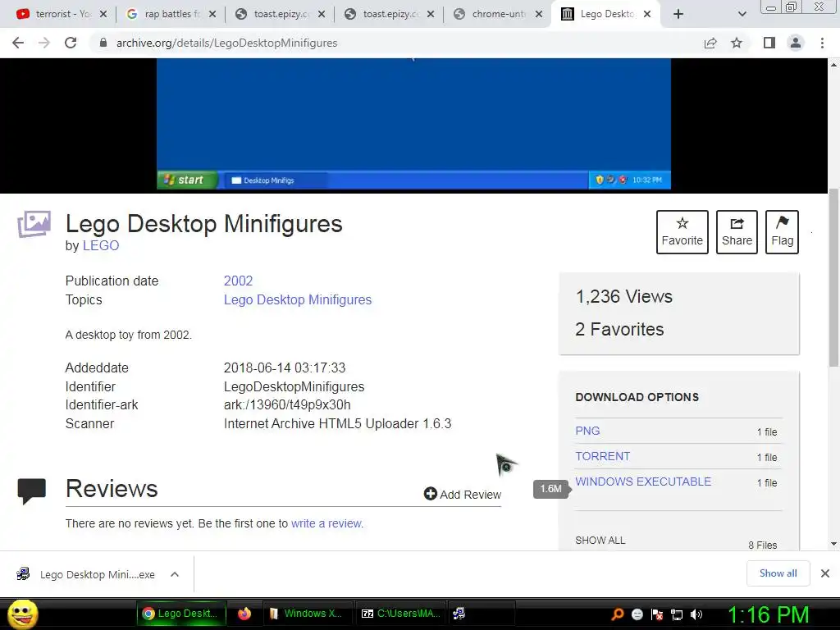This screenshot has width=840, height=630.
Task: Toggle the Chrome side panel icon
Action: pos(769,43)
